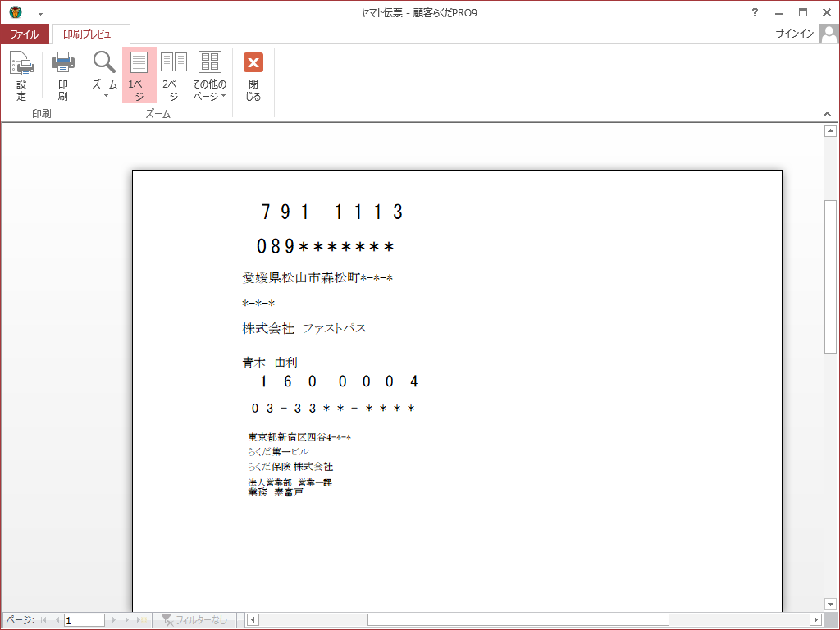Click the new record navigation button

[x=142, y=620]
